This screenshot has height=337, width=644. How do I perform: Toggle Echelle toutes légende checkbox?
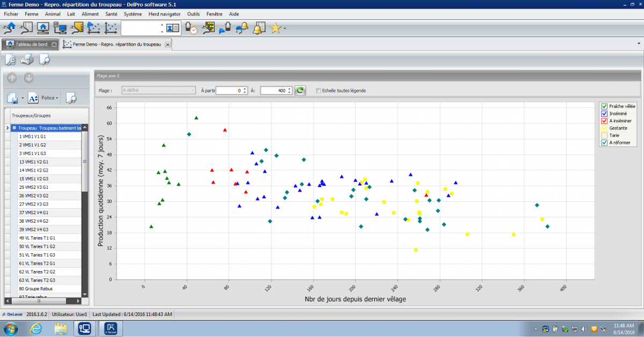pos(319,91)
